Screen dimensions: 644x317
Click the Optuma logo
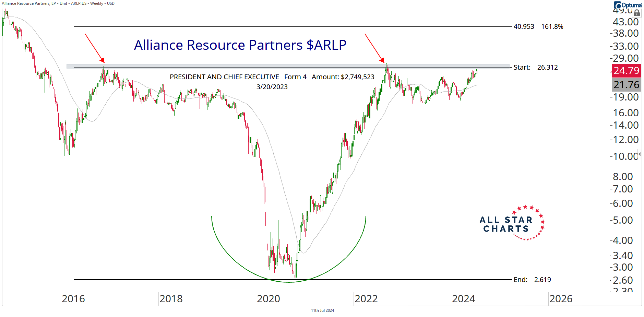628,5
